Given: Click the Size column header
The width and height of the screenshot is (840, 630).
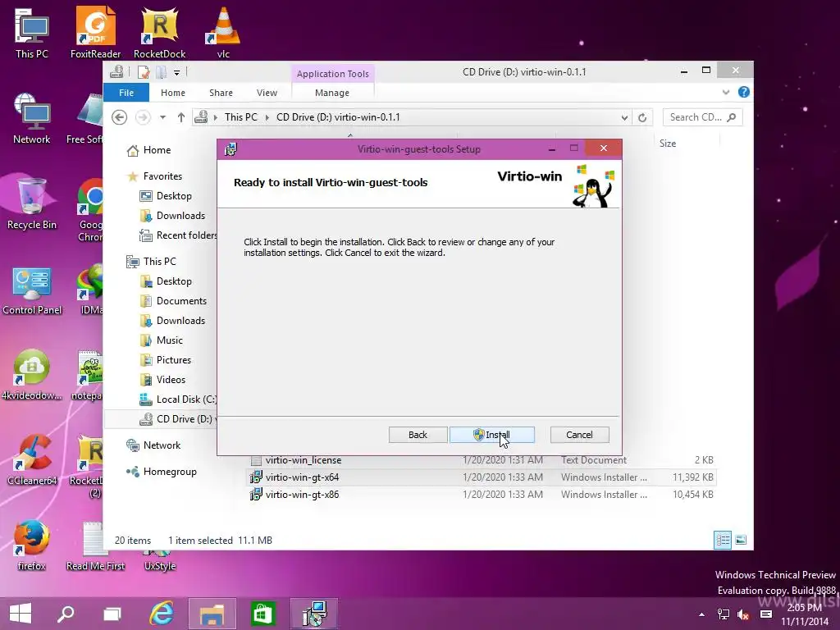Looking at the screenshot, I should point(668,144).
